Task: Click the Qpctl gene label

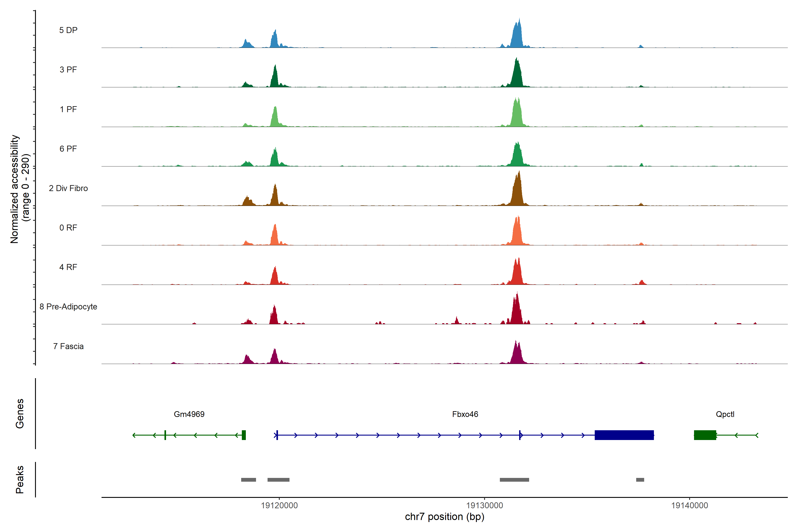Action: pos(725,414)
